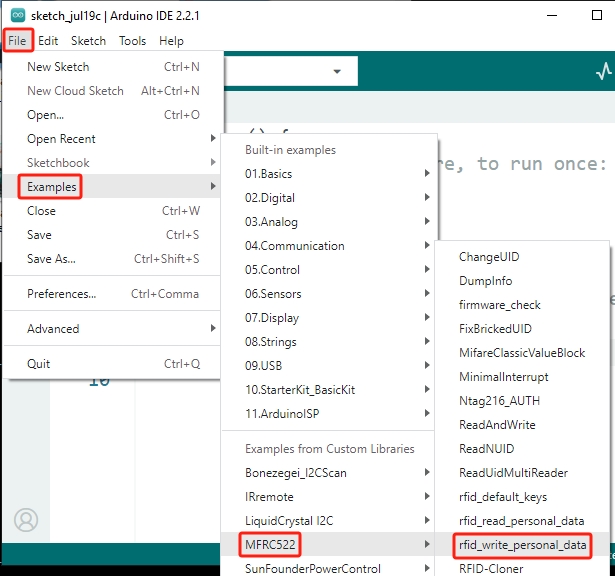Screen dimensions: 615x576
Task: Open the DumpInfo example
Action: (522, 281)
